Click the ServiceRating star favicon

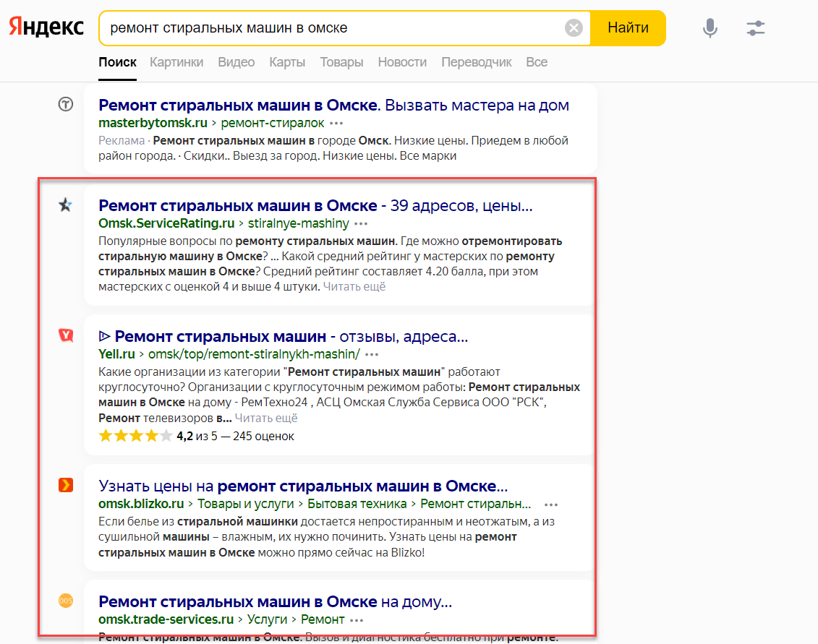(x=66, y=205)
